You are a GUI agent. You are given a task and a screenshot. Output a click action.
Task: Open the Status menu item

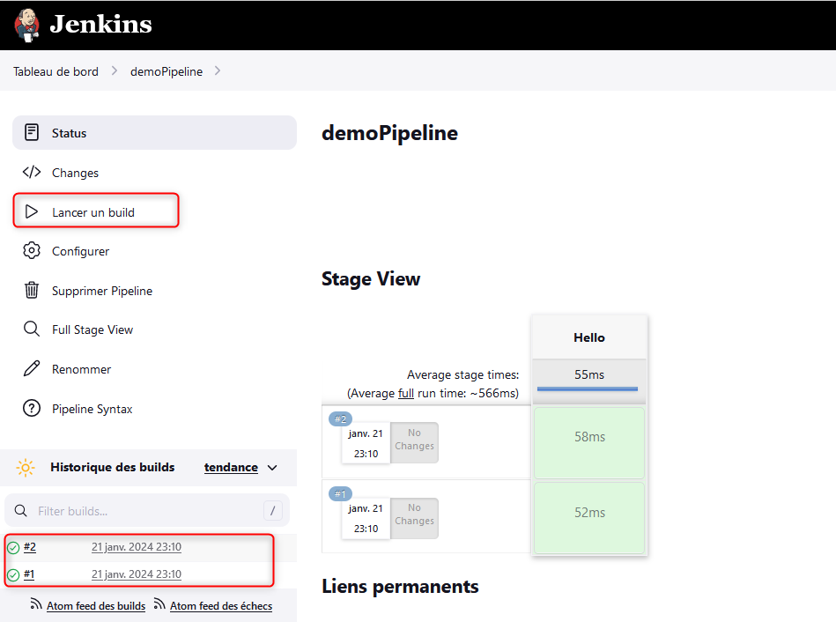tap(155, 133)
